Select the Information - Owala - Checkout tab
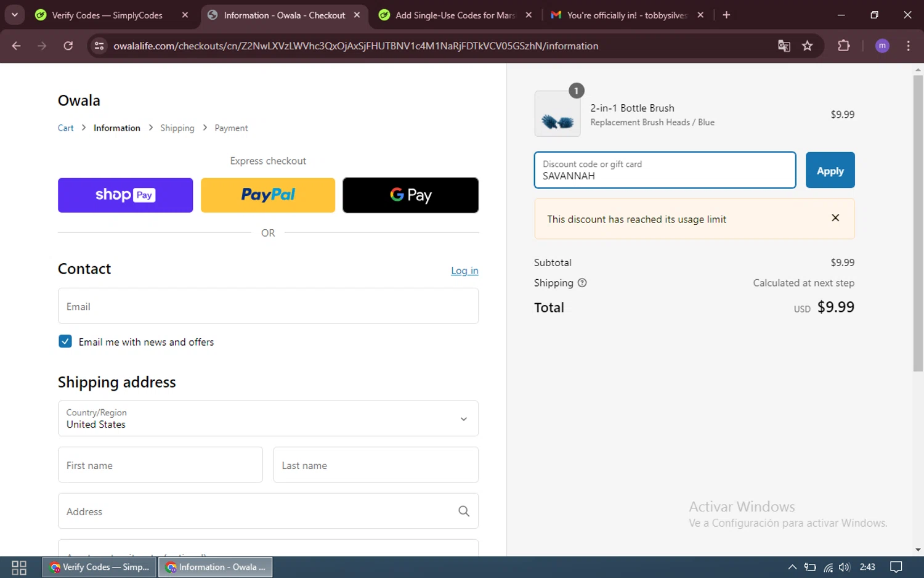 (283, 15)
